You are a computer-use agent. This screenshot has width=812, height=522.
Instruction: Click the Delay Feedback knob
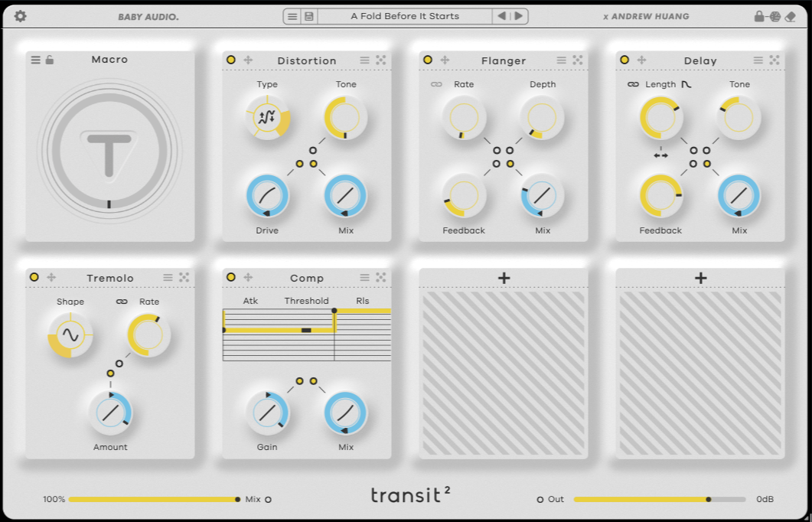[660, 195]
